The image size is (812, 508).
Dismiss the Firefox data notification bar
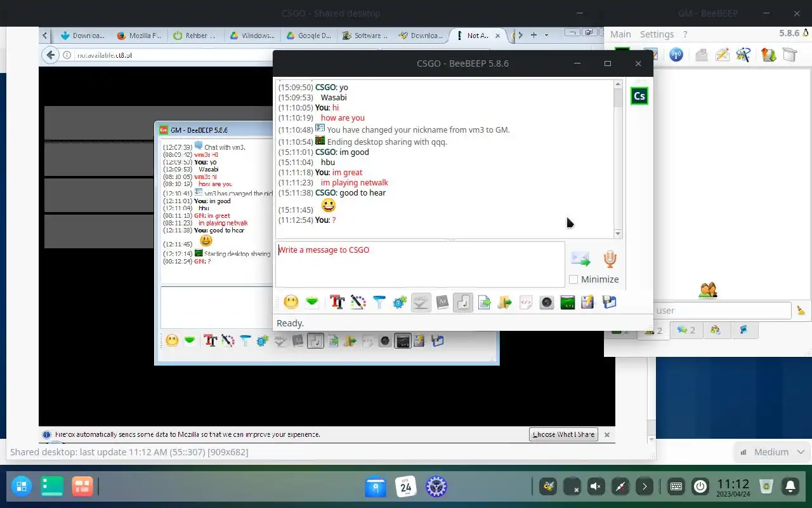tap(607, 434)
